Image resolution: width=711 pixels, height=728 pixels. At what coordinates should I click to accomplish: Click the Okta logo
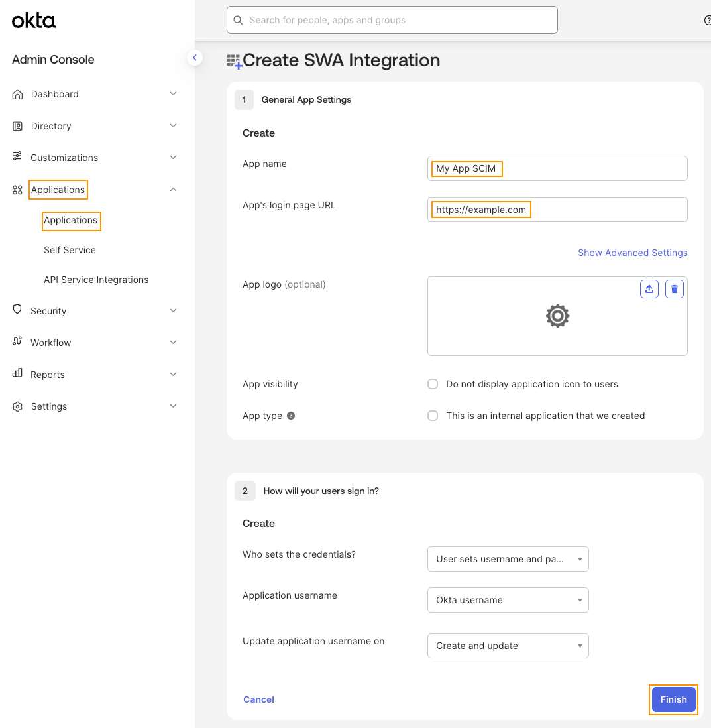click(x=33, y=21)
